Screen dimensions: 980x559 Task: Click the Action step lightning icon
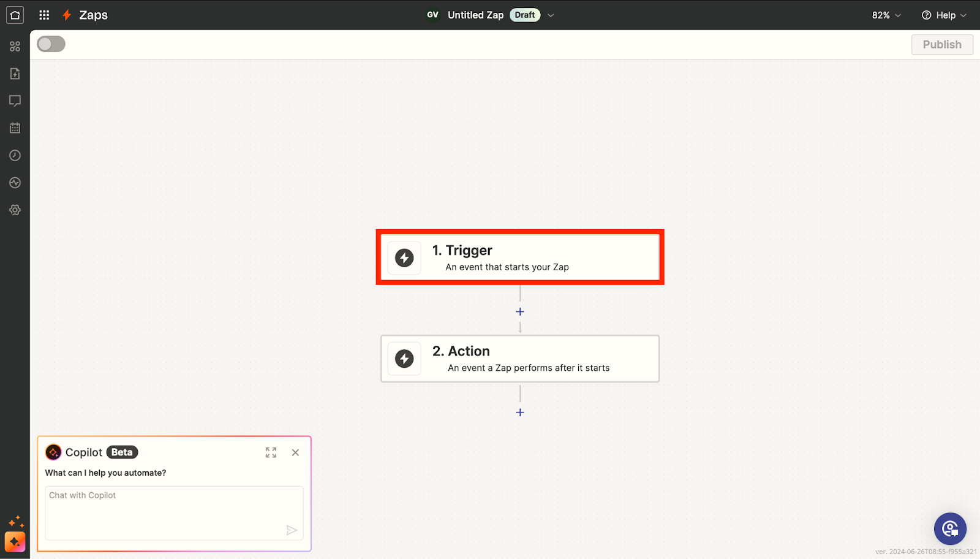[404, 359]
